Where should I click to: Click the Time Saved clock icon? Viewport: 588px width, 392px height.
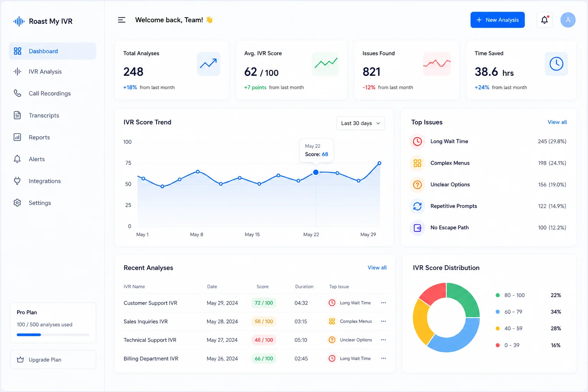point(556,64)
